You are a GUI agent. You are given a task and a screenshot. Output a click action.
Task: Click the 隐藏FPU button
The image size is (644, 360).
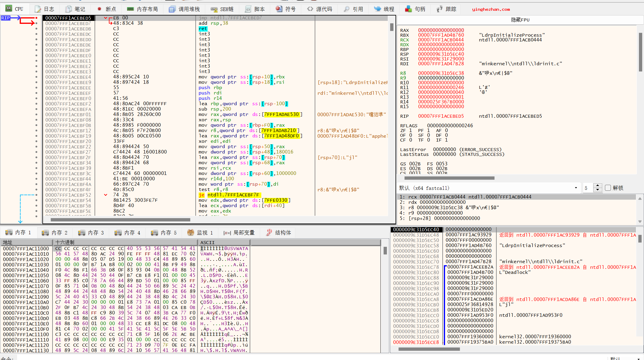520,20
